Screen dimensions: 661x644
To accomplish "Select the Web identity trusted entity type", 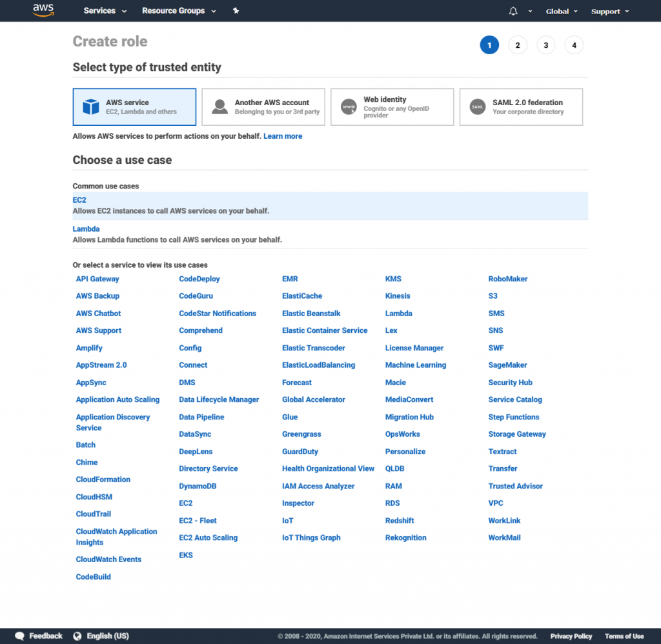I will (392, 106).
